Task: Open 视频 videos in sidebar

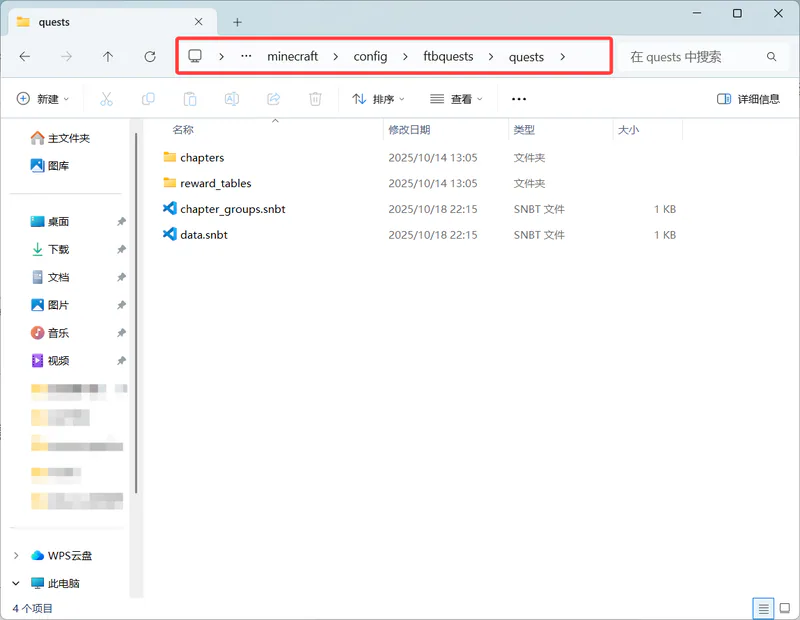Action: (x=49, y=360)
